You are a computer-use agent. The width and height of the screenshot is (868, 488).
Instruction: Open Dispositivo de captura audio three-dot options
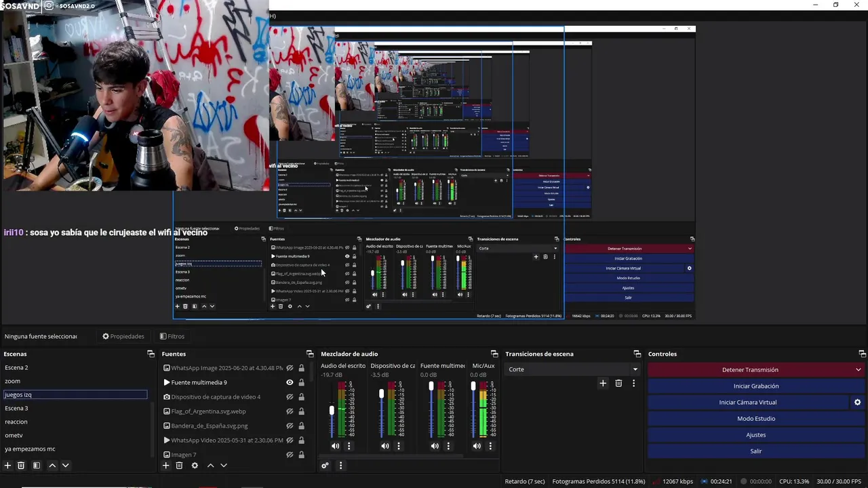[399, 446]
